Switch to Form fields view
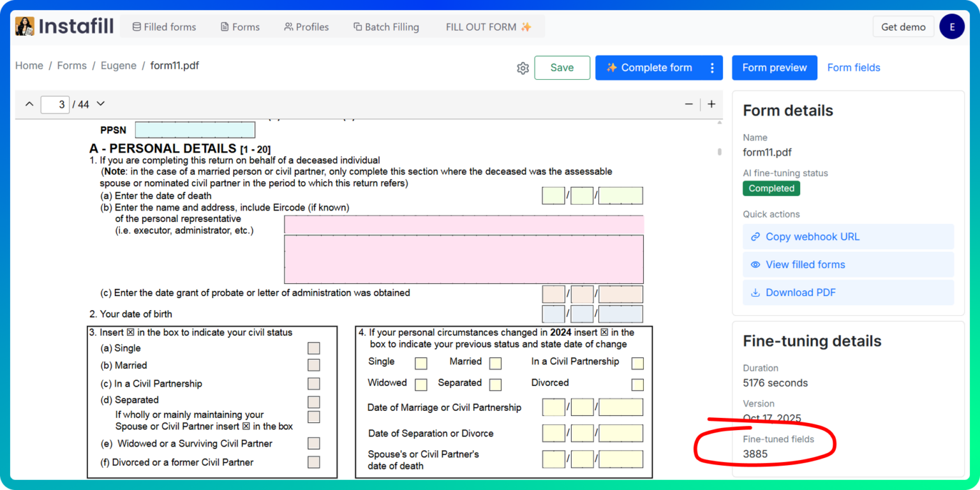This screenshot has width=980, height=490. (x=854, y=68)
